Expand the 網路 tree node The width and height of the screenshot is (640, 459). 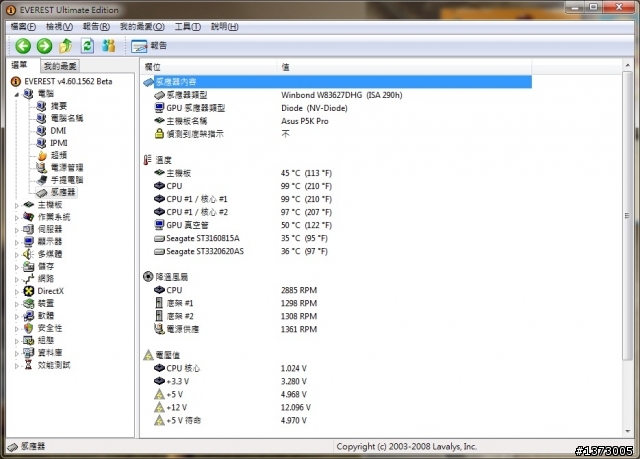[17, 279]
